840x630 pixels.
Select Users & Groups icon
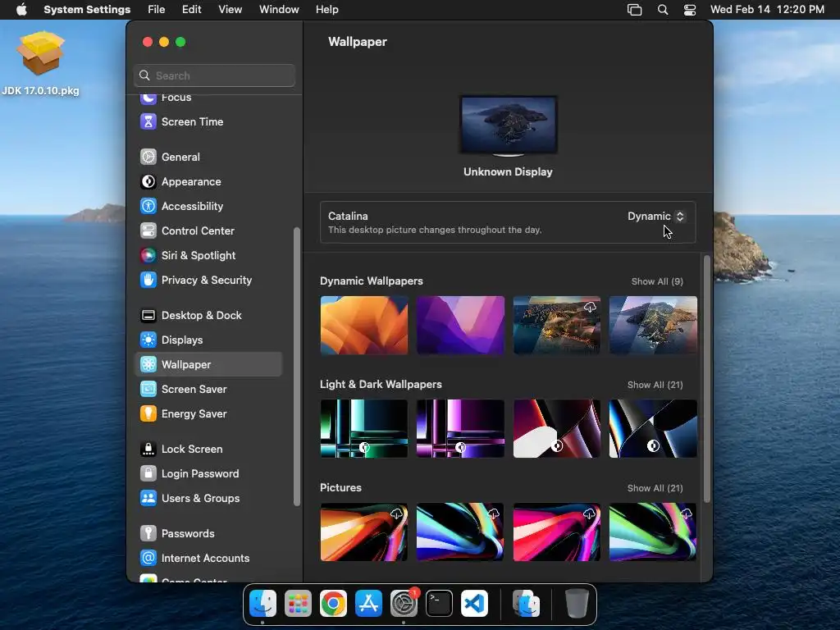point(148,499)
